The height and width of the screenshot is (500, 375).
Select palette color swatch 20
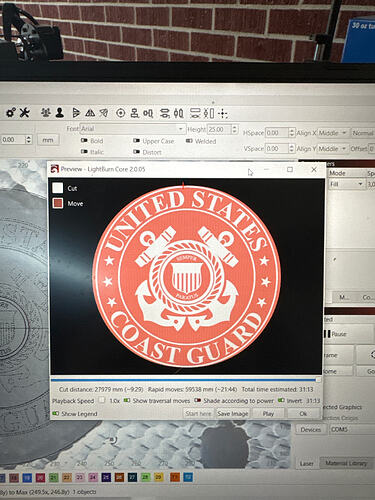tap(40, 478)
